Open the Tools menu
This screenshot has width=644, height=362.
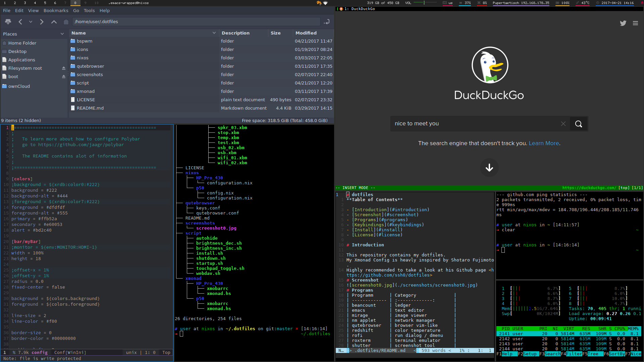click(x=89, y=10)
